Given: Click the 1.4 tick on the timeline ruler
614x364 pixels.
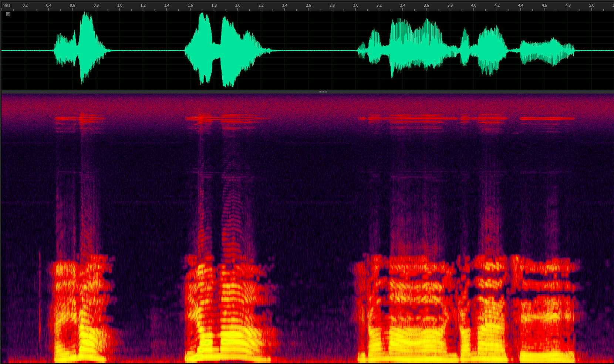Looking at the screenshot, I should pyautogui.click(x=167, y=6).
